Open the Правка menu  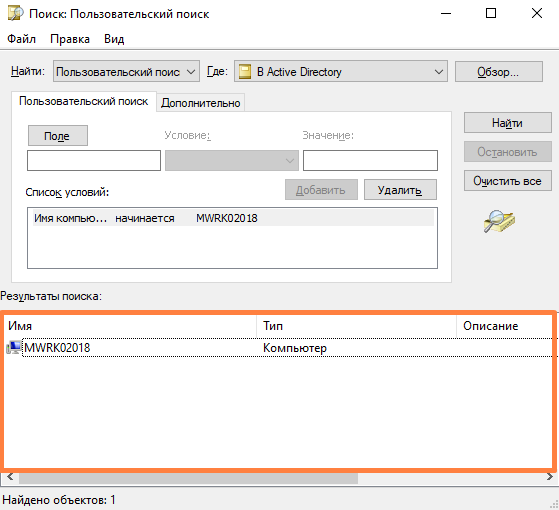point(70,38)
